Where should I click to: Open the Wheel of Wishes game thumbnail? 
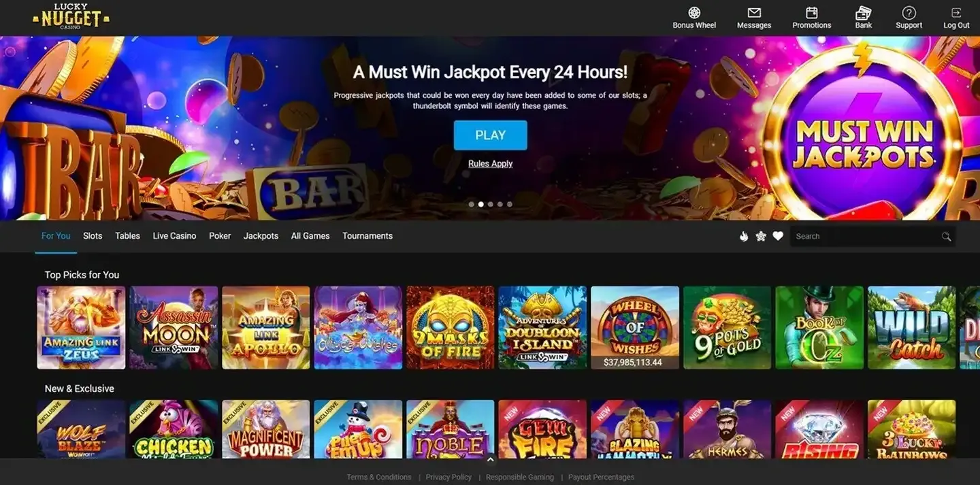635,327
